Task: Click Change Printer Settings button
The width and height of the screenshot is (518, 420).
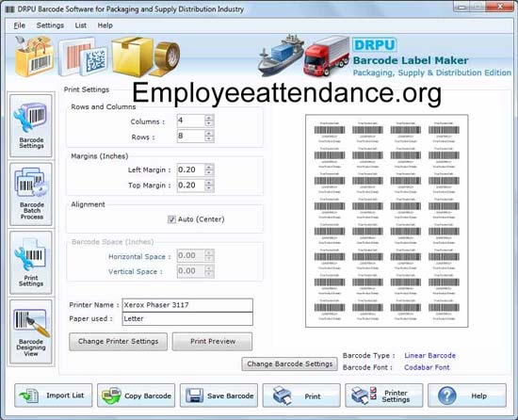Action: pos(119,342)
